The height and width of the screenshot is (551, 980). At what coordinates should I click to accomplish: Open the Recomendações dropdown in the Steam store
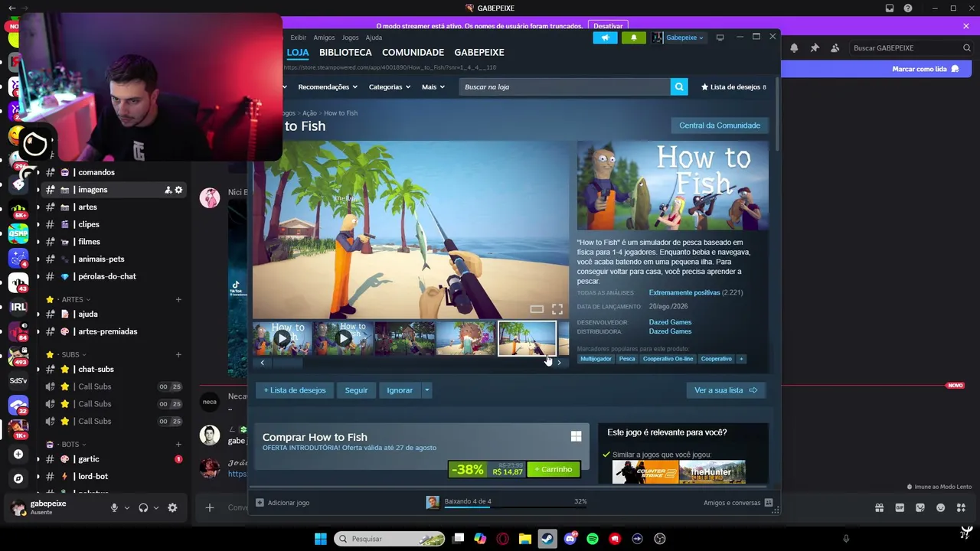[328, 87]
